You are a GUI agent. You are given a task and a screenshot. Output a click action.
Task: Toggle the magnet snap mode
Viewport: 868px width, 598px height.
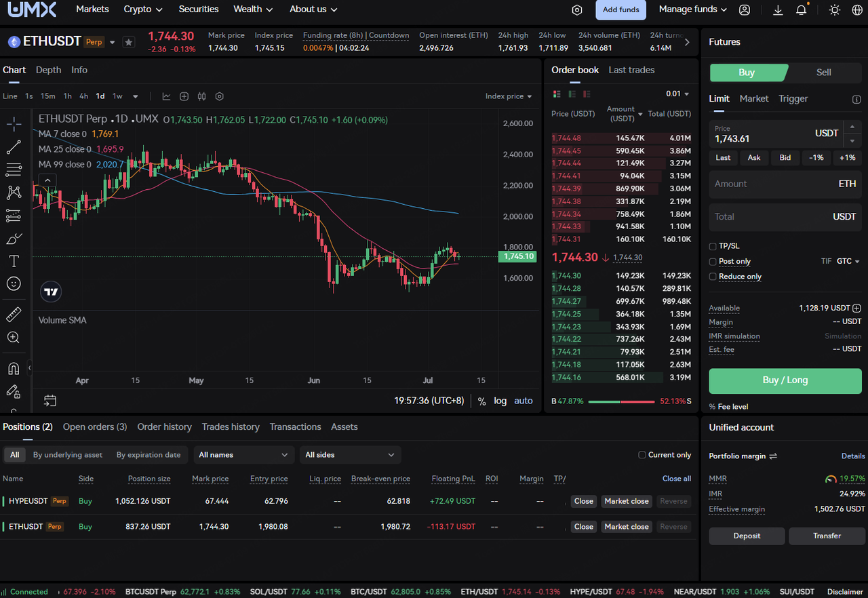14,368
